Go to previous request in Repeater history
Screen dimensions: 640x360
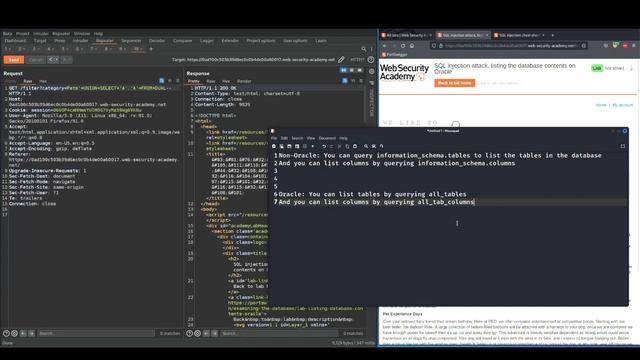click(53, 60)
